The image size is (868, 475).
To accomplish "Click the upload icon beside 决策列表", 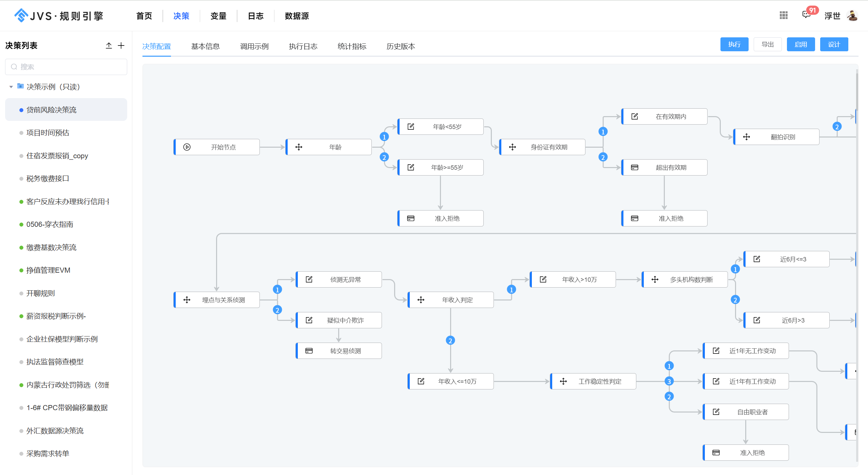I will [x=109, y=45].
